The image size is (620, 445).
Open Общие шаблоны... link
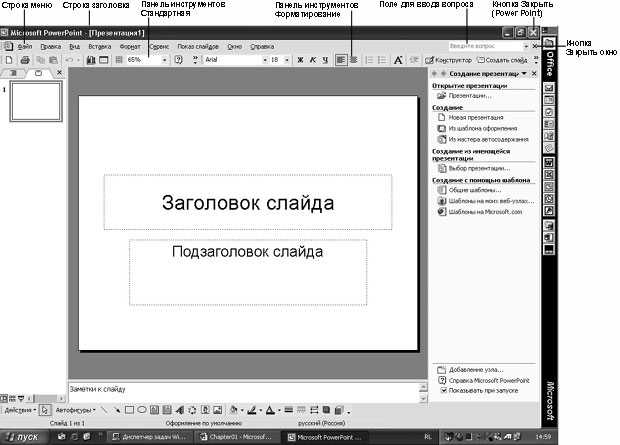pos(474,190)
